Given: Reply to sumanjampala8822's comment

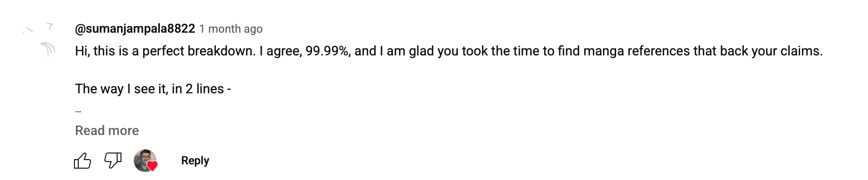Looking at the screenshot, I should click(x=195, y=161).
